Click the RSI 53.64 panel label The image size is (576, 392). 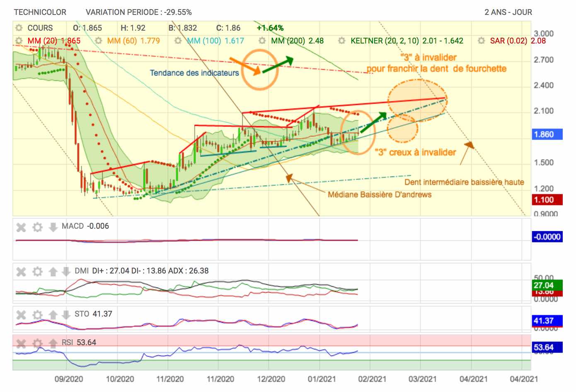pos(79,343)
